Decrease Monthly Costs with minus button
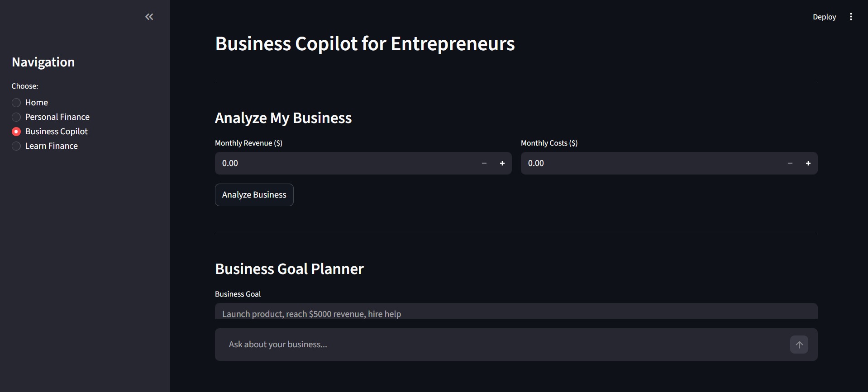This screenshot has width=868, height=392. 790,163
